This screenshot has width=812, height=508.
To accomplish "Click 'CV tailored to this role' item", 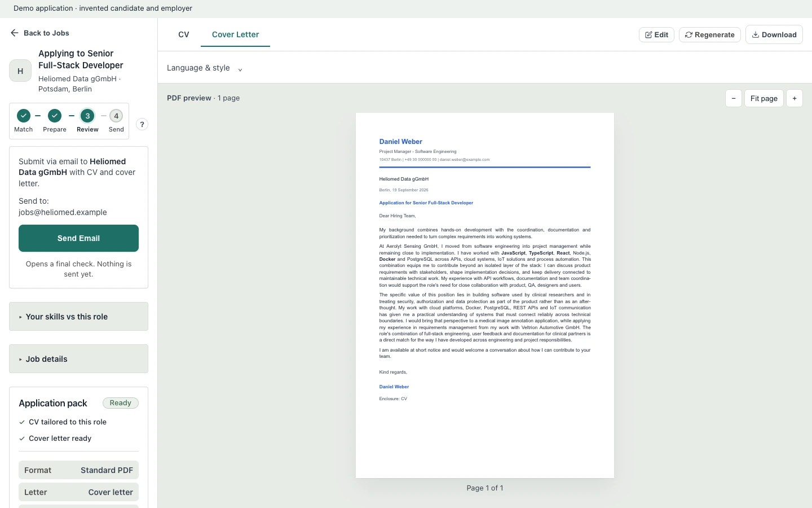I will pyautogui.click(x=63, y=422).
